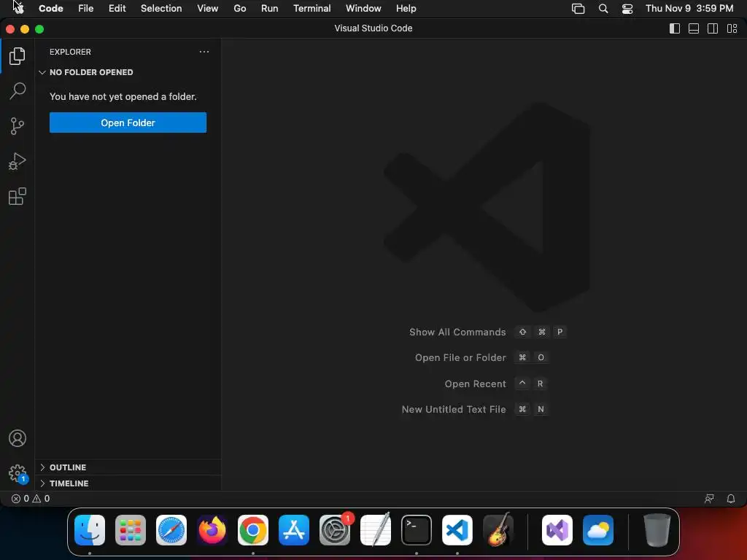Open the Help menu
The image size is (747, 560).
(x=406, y=9)
